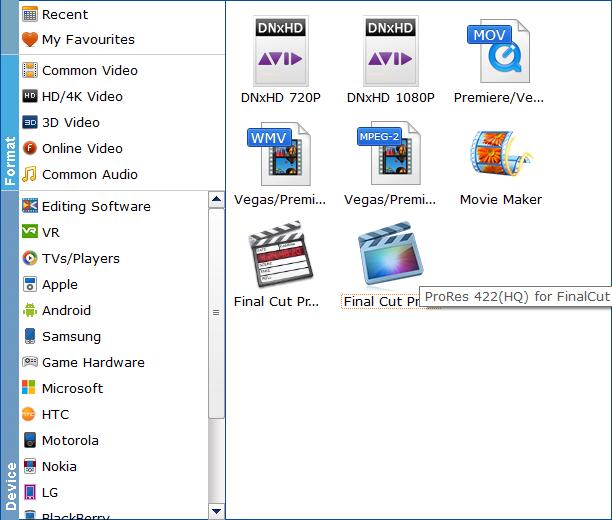This screenshot has width=612, height=520.
Task: Click the Common Video filmstrip icon
Action: click(x=30, y=70)
